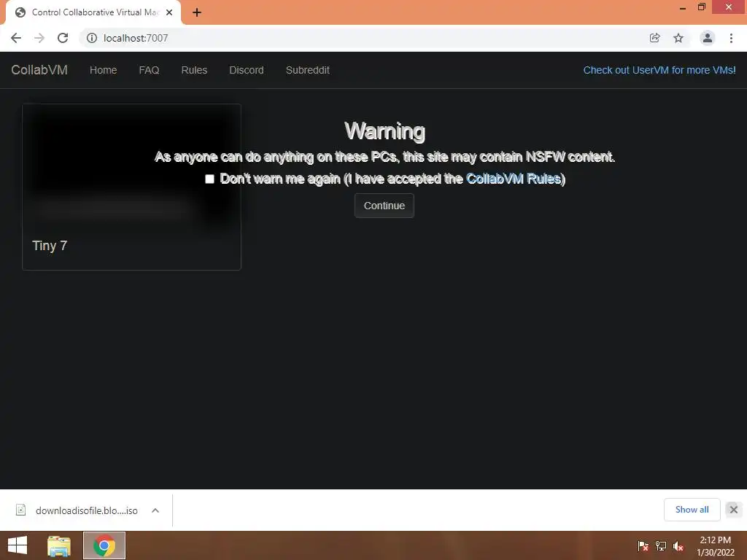Click the Tiny 7 label
The image size is (747, 560).
pyautogui.click(x=50, y=246)
